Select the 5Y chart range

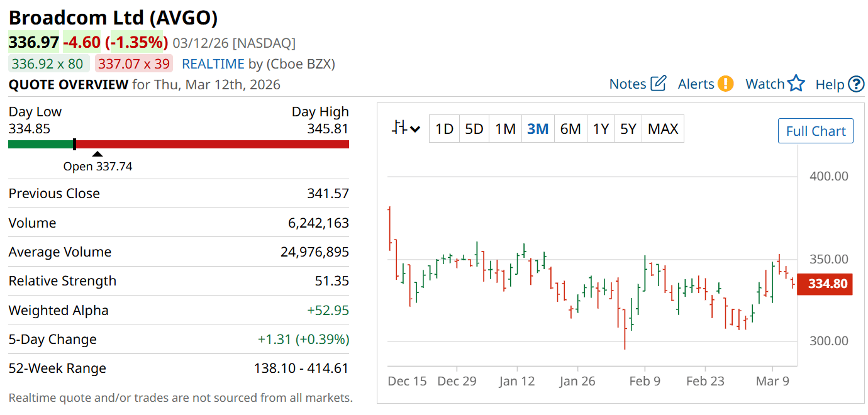[x=628, y=129]
